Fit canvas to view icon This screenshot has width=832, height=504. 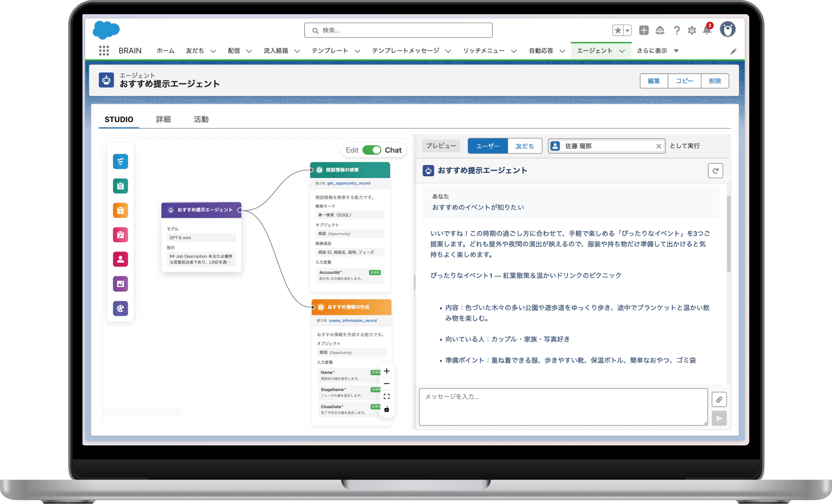tap(386, 396)
